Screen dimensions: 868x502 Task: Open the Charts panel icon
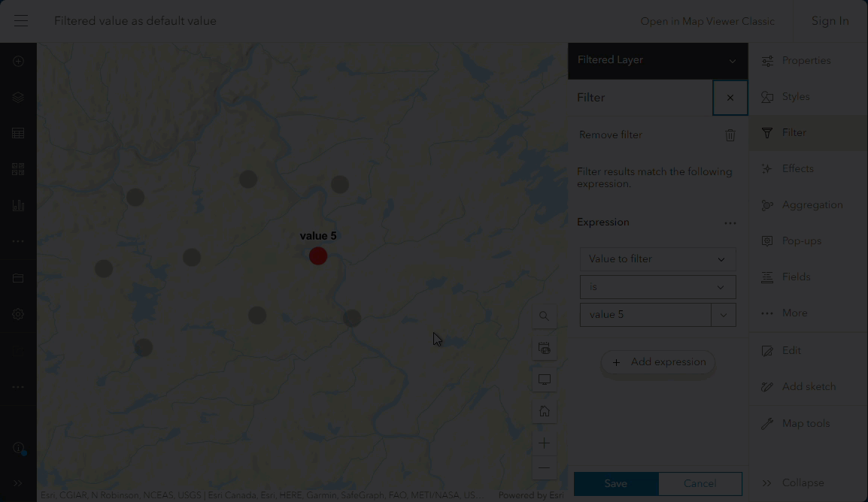click(18, 204)
